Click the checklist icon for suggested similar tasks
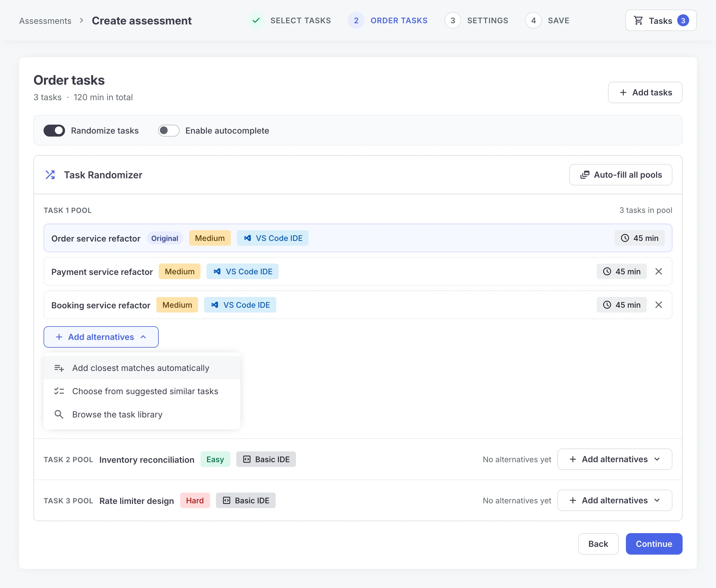The width and height of the screenshot is (716, 588). [59, 391]
